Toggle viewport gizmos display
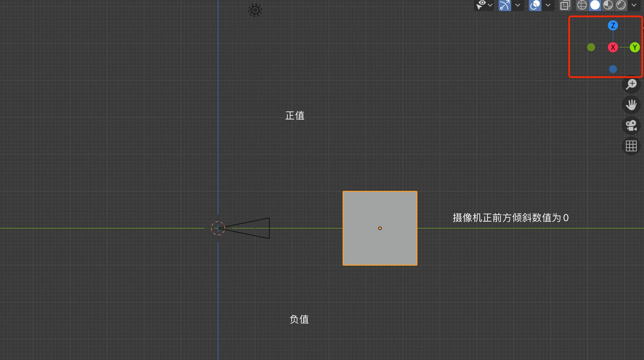 [504, 5]
